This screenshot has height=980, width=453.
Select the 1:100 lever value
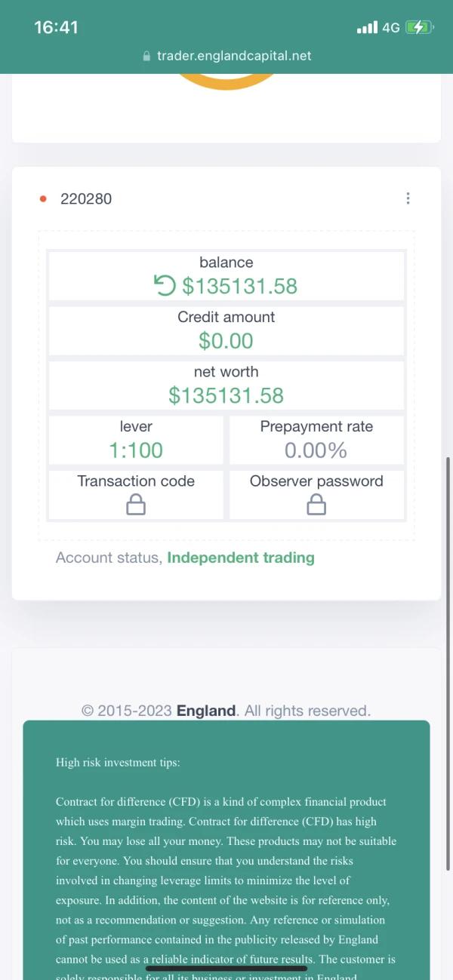136,450
